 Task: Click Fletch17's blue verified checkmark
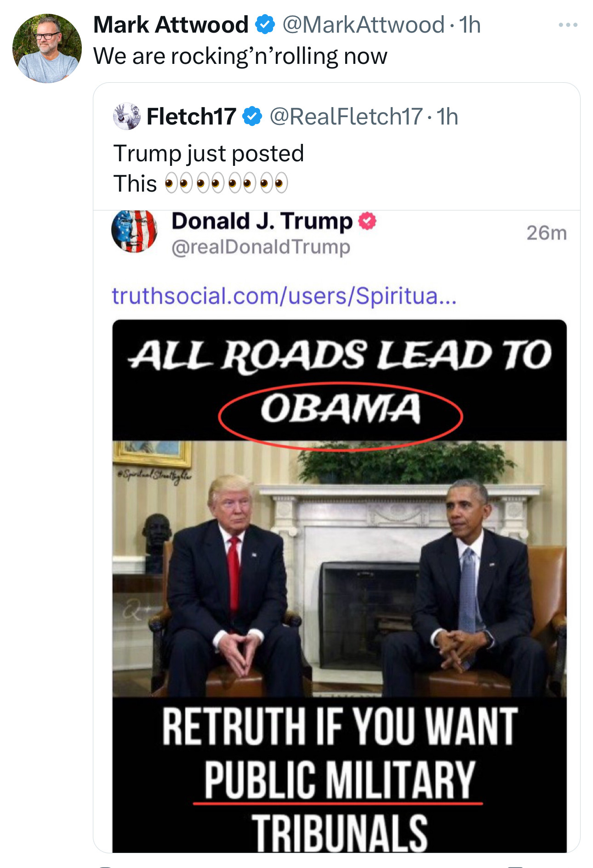click(252, 116)
